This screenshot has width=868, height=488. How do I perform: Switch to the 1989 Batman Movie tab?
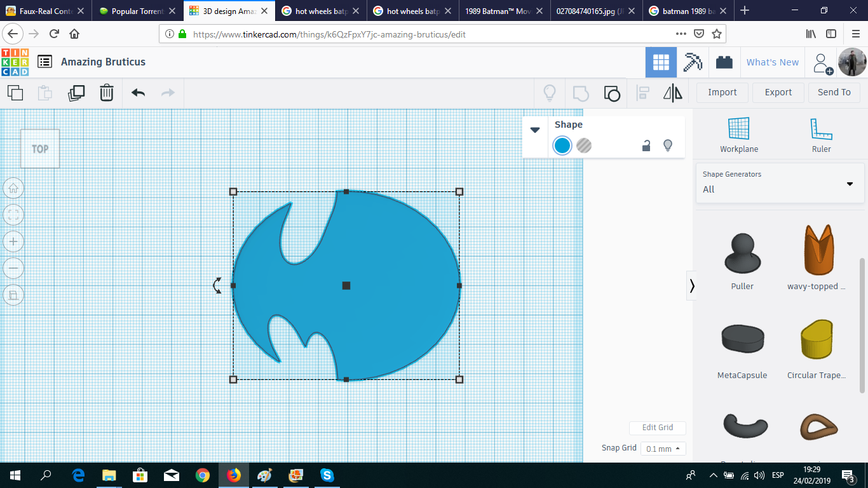(505, 11)
